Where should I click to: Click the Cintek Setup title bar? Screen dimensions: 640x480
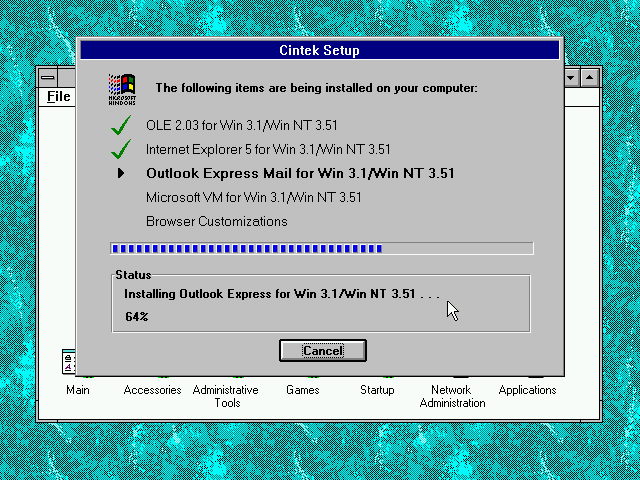coord(320,50)
